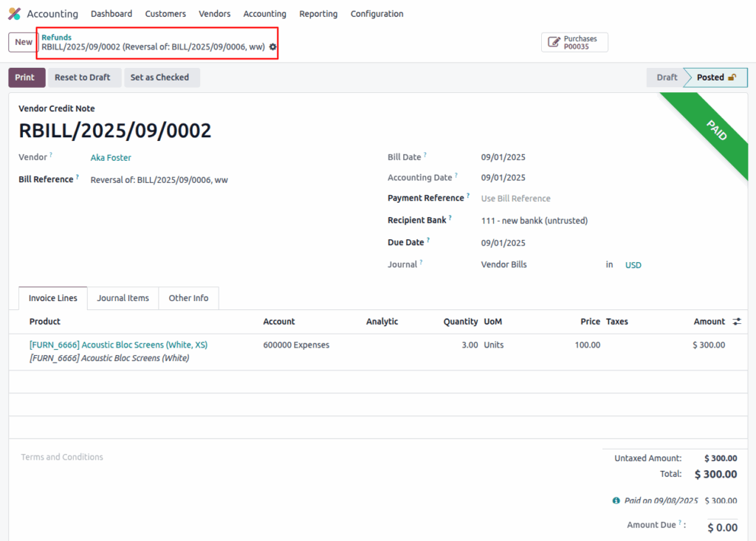The width and height of the screenshot is (756, 541).
Task: Click the Terms and Conditions field
Action: click(x=62, y=457)
